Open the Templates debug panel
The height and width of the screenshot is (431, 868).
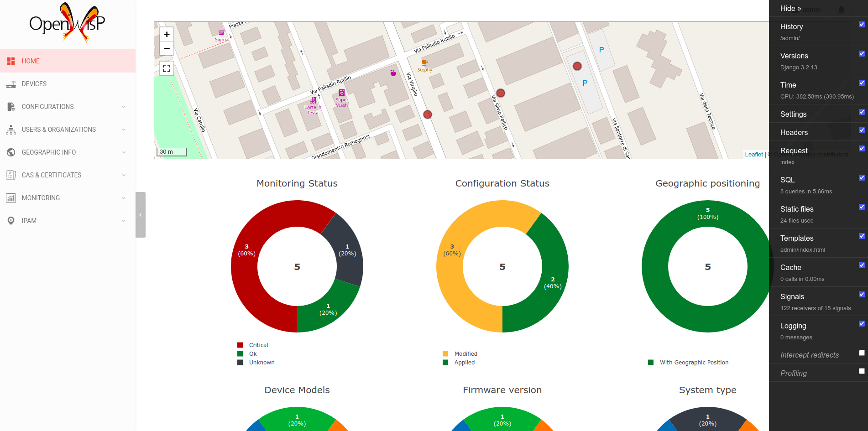click(x=797, y=239)
